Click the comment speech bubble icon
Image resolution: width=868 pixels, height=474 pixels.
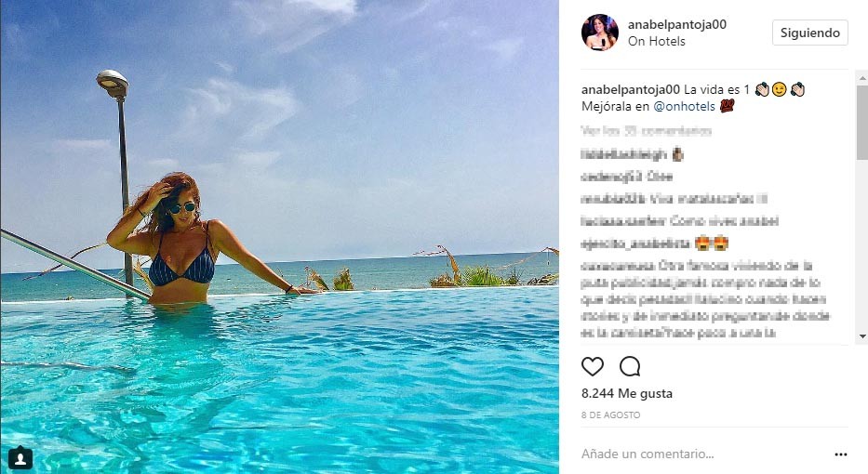(x=630, y=366)
